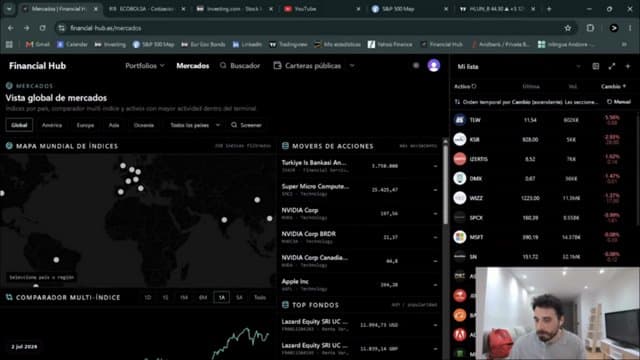
Task: Click the TLW logo in the watchlist
Action: [460, 120]
